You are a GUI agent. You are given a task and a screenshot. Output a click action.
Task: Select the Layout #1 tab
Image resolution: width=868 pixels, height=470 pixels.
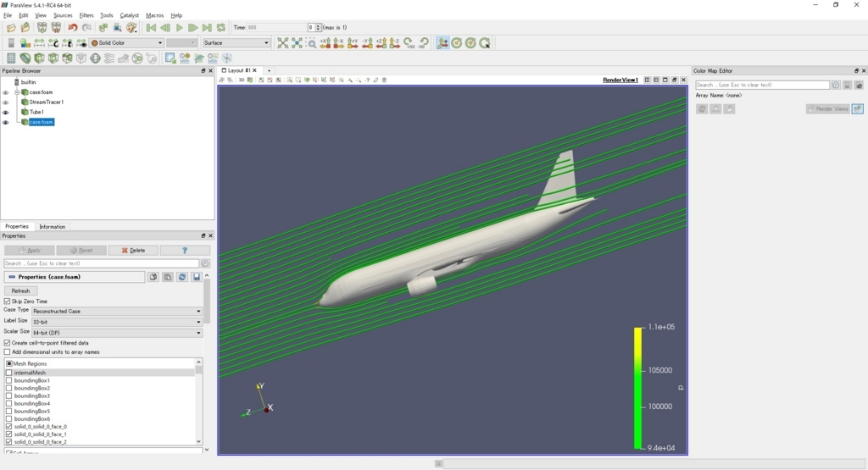[x=239, y=71]
